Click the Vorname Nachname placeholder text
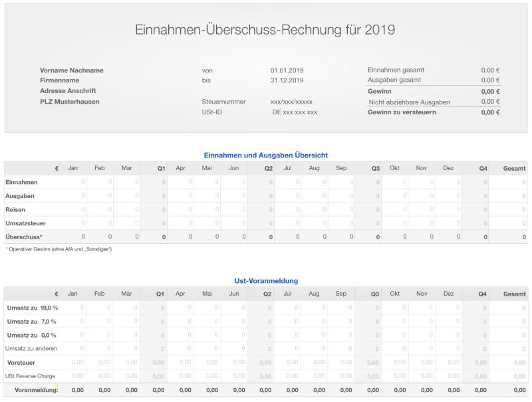 72,69
